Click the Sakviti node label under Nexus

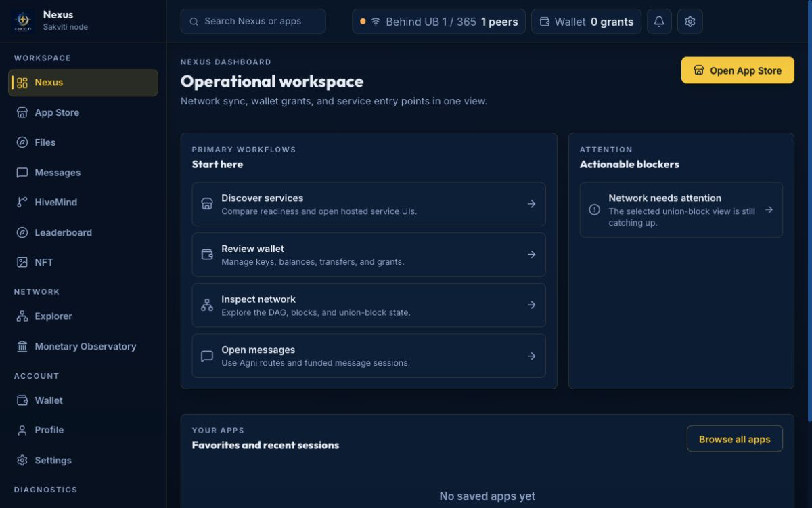(66, 27)
